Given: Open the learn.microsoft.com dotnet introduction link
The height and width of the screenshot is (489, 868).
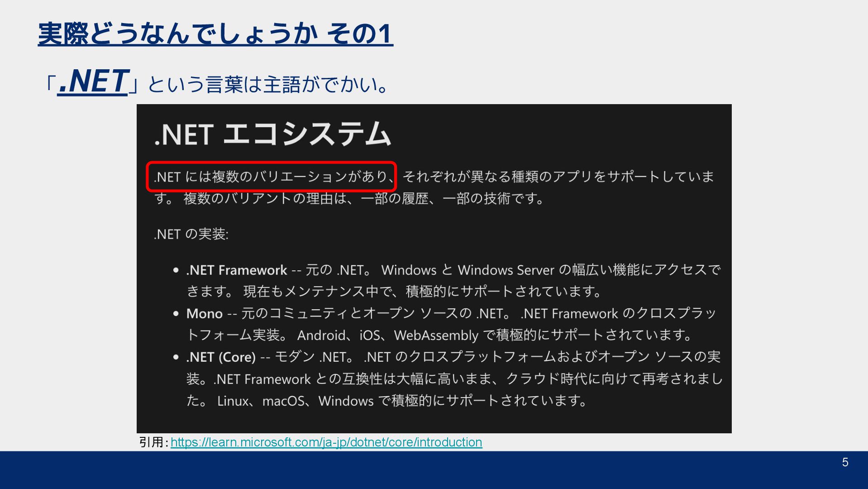Looking at the screenshot, I should (x=326, y=442).
